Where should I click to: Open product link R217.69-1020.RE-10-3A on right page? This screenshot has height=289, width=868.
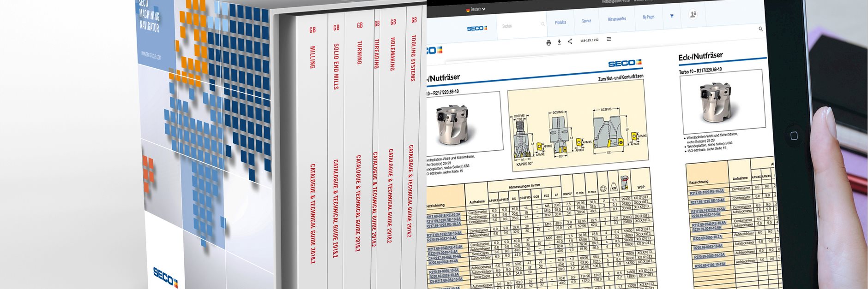click(x=707, y=192)
